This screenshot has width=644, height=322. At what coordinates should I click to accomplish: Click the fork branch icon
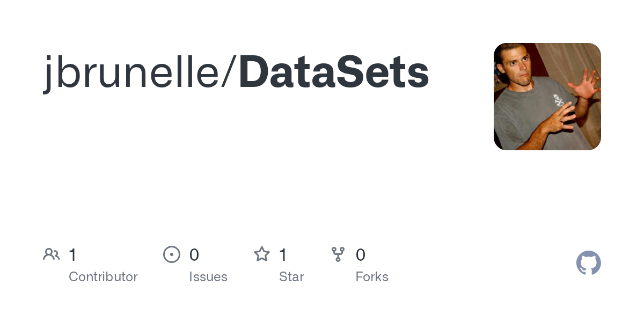[x=338, y=254]
